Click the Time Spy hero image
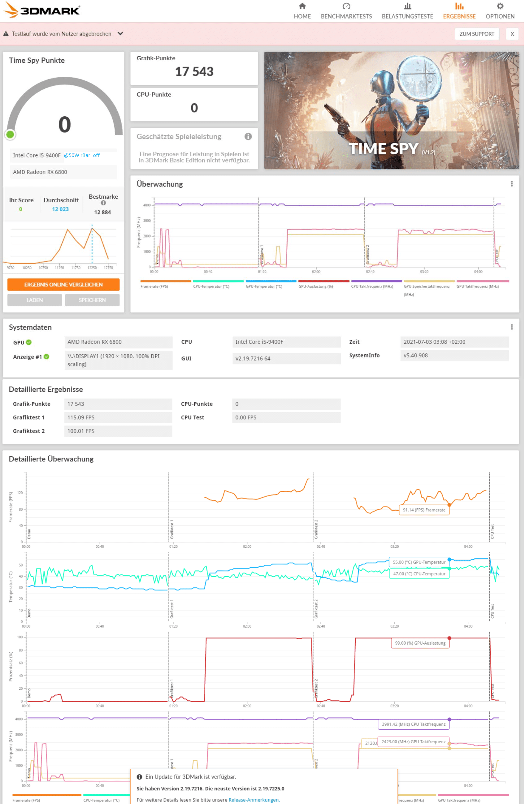Screen dimensions: 525x812 coord(392,110)
